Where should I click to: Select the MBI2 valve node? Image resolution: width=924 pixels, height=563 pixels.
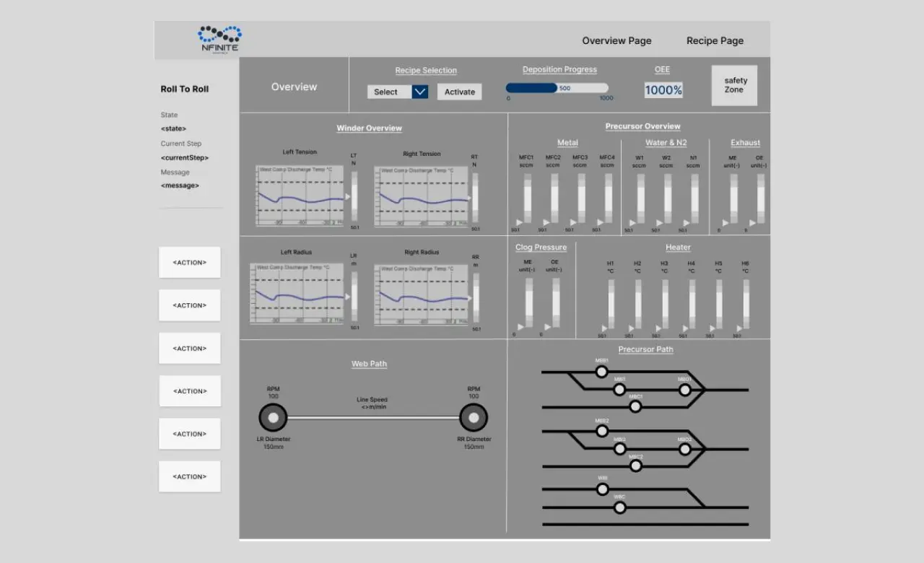click(x=619, y=450)
